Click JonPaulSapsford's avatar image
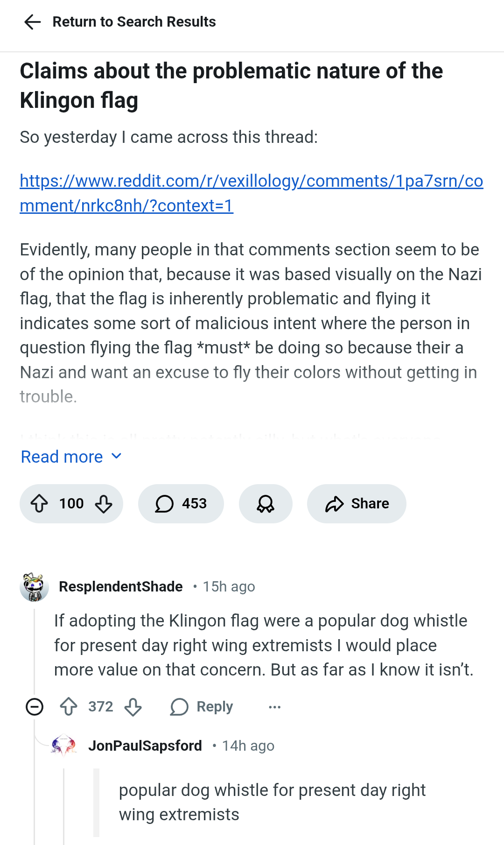Screen dimensions: 504x845 point(64,746)
